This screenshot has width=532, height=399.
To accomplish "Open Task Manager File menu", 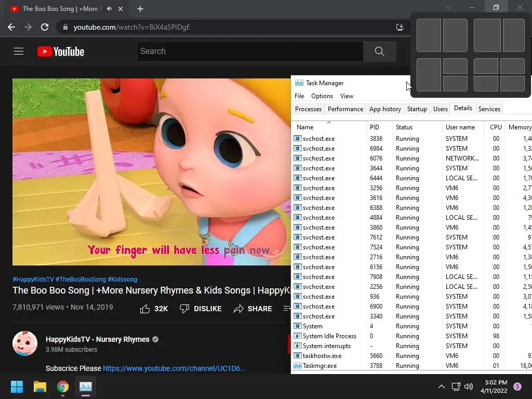I will tap(299, 96).
